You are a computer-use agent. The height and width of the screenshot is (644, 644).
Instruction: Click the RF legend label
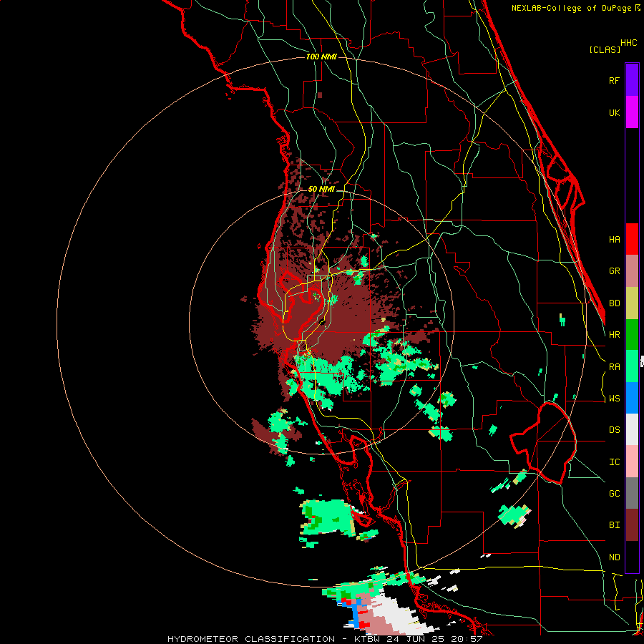[615, 80]
